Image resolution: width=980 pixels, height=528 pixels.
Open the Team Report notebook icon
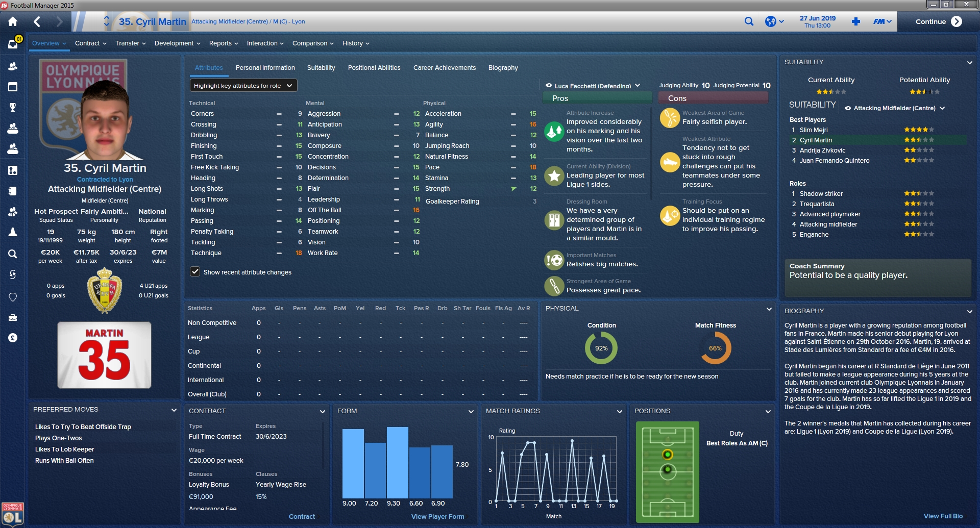tap(13, 191)
